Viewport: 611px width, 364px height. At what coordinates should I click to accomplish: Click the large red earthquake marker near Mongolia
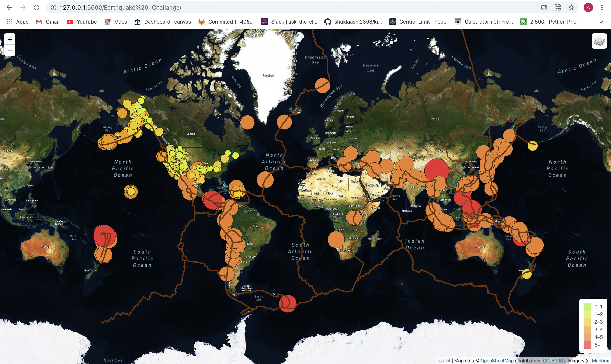436,171
